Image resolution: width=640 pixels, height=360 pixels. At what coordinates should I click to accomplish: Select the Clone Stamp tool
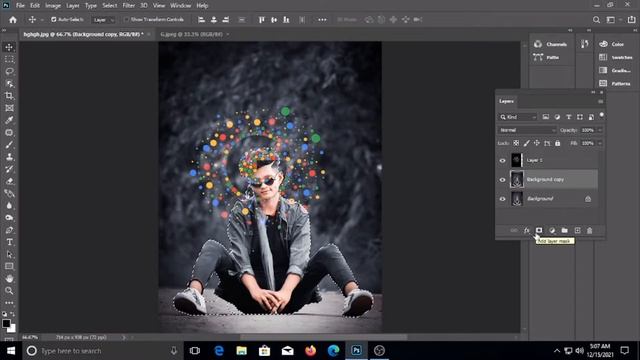click(x=9, y=157)
